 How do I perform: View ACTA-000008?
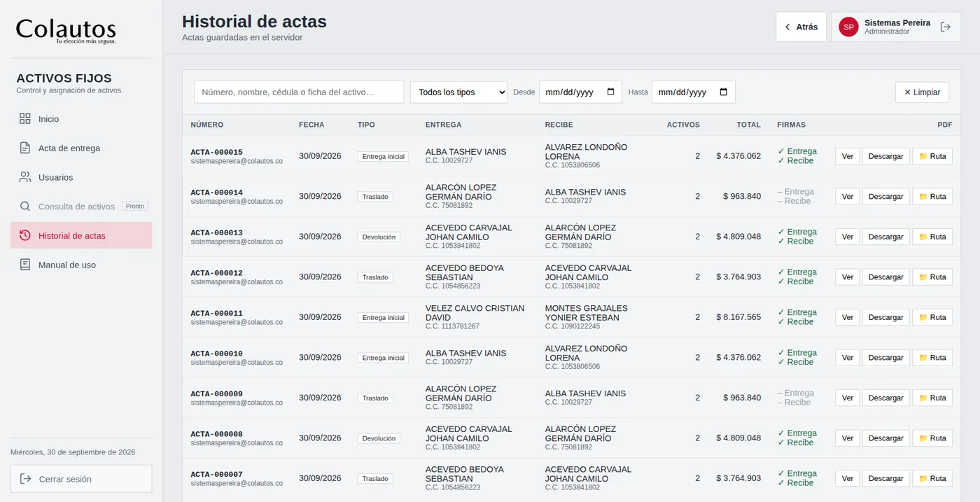(847, 438)
